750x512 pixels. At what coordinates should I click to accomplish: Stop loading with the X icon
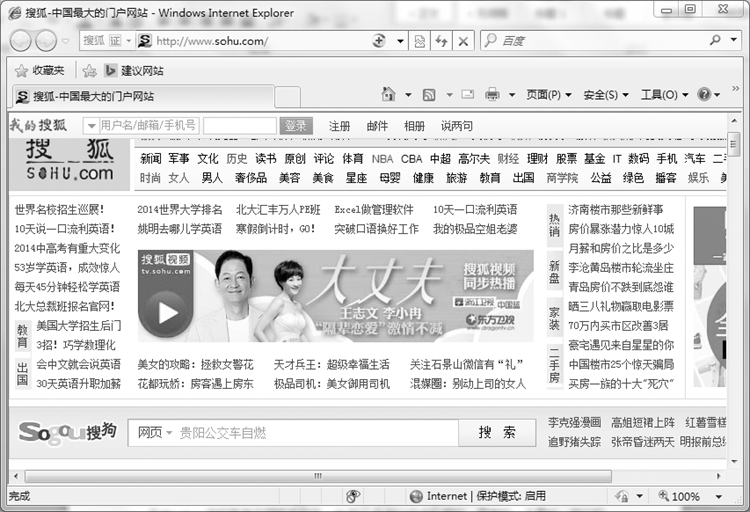click(463, 41)
